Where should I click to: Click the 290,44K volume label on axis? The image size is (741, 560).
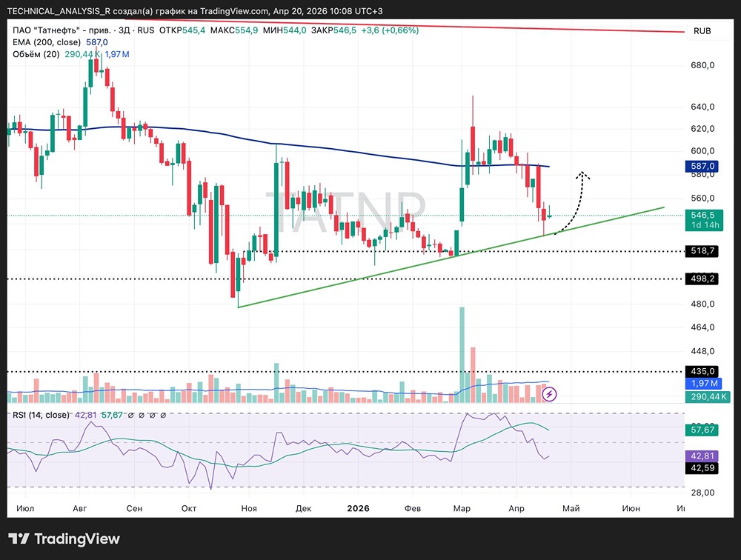click(x=708, y=396)
